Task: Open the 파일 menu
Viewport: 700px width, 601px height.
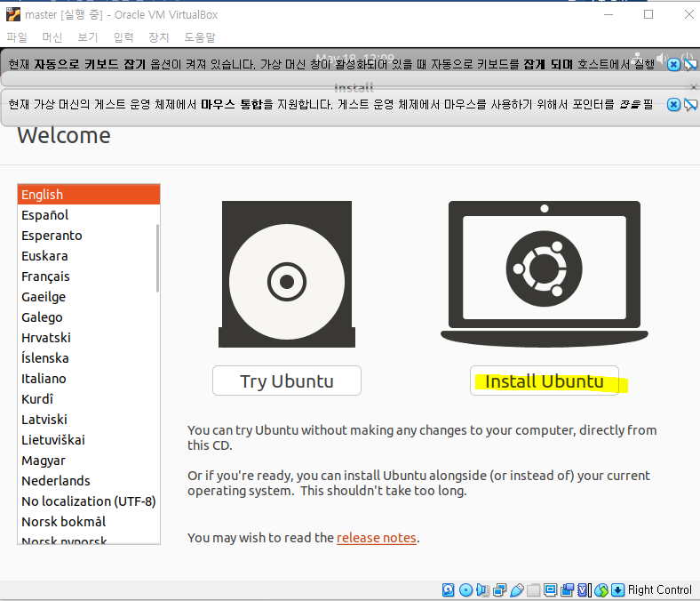Action: (17, 37)
